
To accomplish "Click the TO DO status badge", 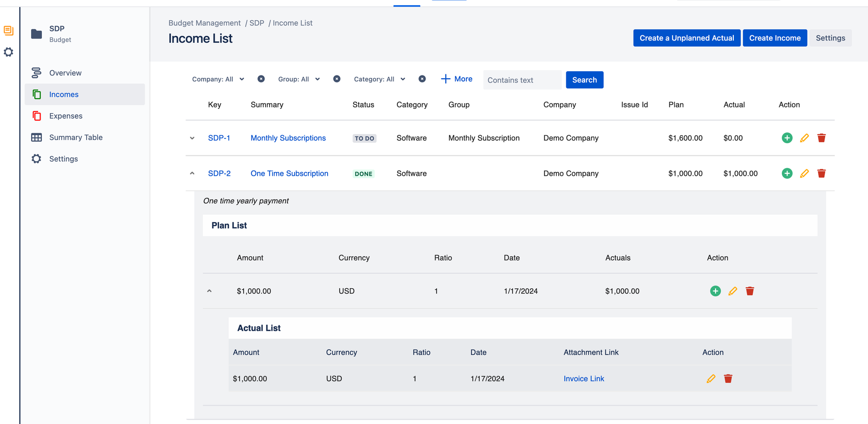I will click(x=364, y=139).
